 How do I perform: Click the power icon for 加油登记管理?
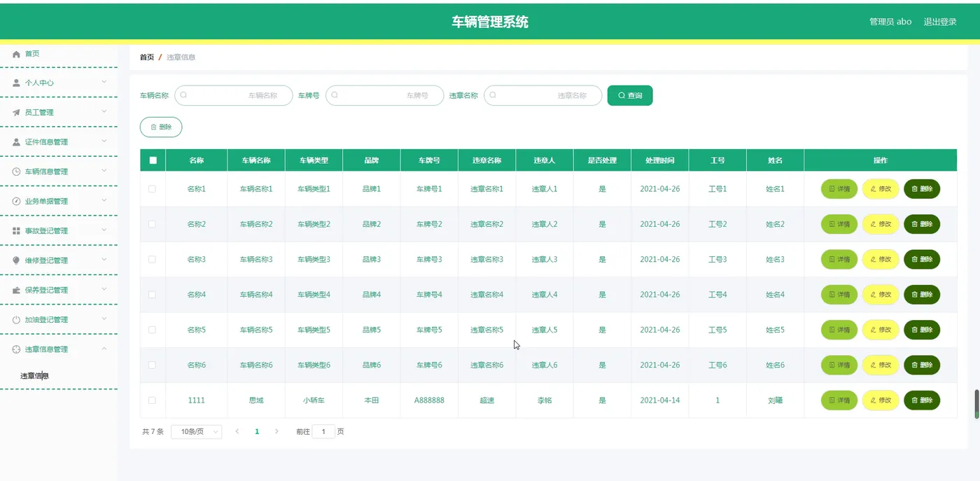[x=17, y=319]
